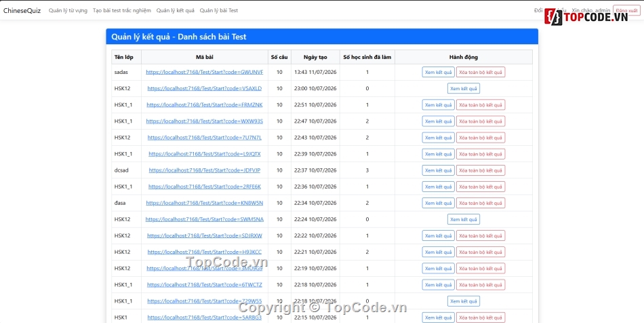644x323 pixels.
Task: Click the 'Ngày tạo' column header
Action: 315,57
